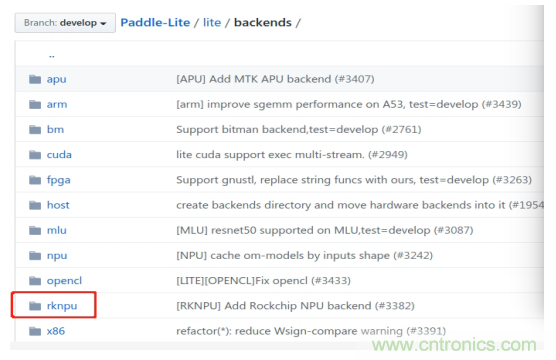Open commit 'Fix opencl (#3433)'
556x360 pixels.
[263, 281]
